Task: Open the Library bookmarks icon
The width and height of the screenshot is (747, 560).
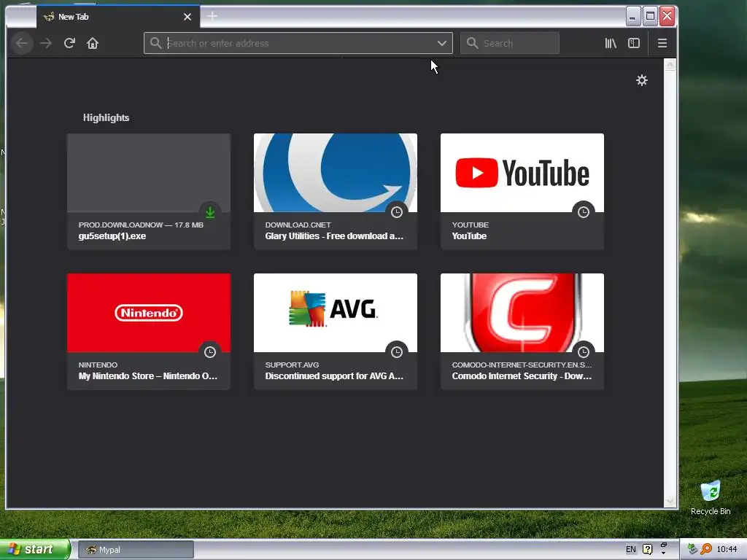Action: click(x=611, y=43)
